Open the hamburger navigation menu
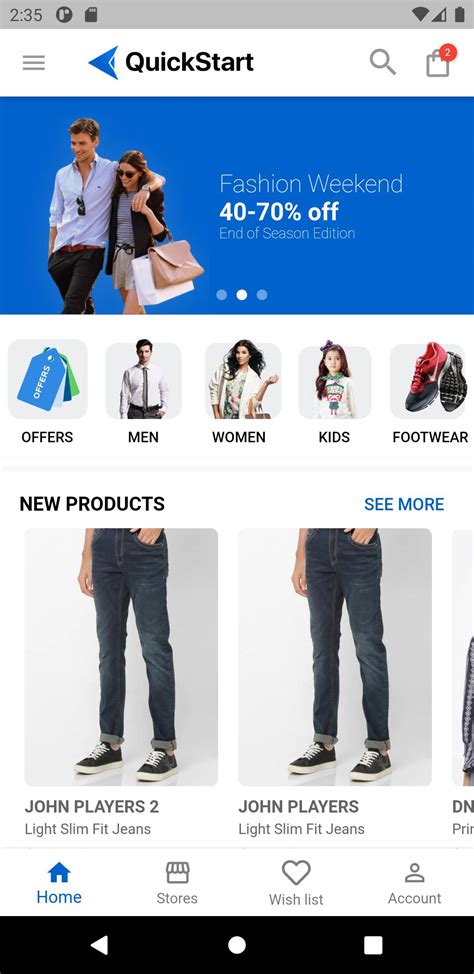Image resolution: width=474 pixels, height=974 pixels. (34, 63)
